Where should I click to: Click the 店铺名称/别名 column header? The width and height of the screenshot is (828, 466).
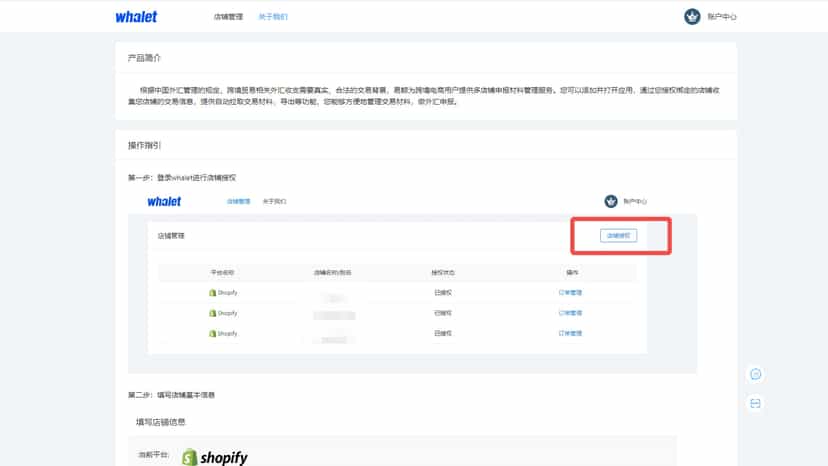pos(333,273)
